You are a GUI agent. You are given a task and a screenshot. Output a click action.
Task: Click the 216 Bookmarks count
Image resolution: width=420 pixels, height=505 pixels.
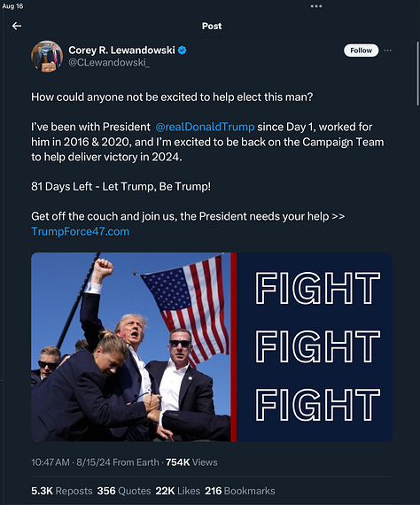240,491
